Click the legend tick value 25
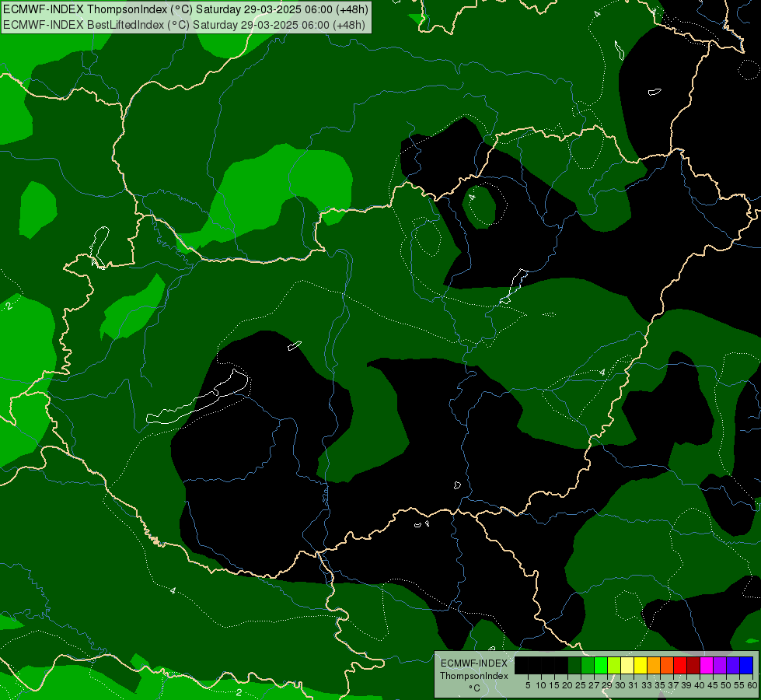Screen dimensions: 761x700 [x=581, y=685]
